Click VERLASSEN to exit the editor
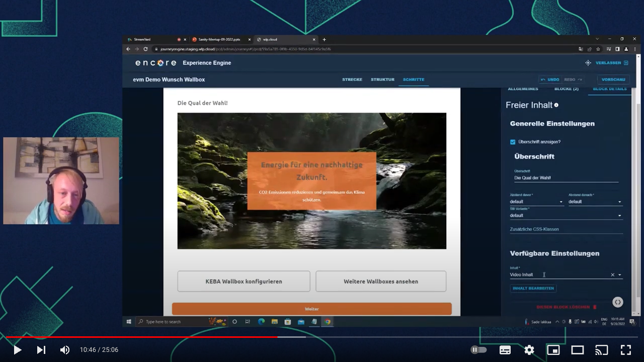The image size is (644, 362). pyautogui.click(x=612, y=63)
